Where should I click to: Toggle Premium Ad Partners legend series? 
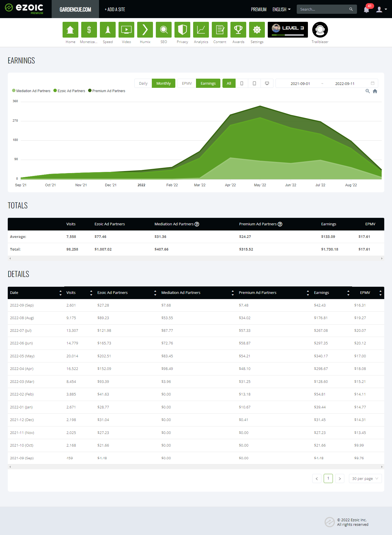pyautogui.click(x=106, y=91)
